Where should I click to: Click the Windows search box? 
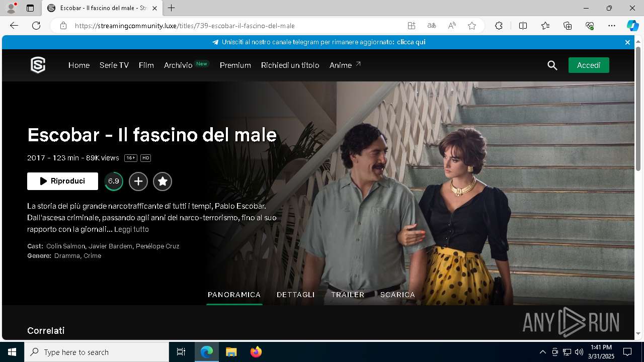[97, 352]
